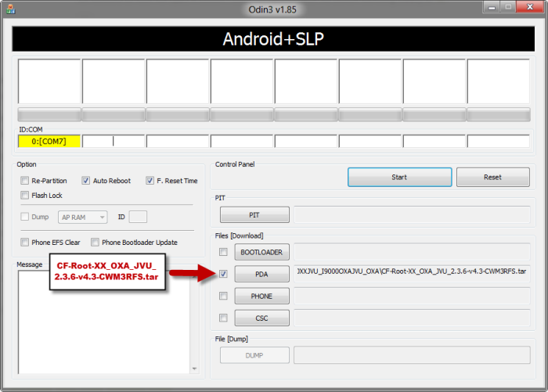Click the File Dump path field

pyautogui.click(x=412, y=355)
